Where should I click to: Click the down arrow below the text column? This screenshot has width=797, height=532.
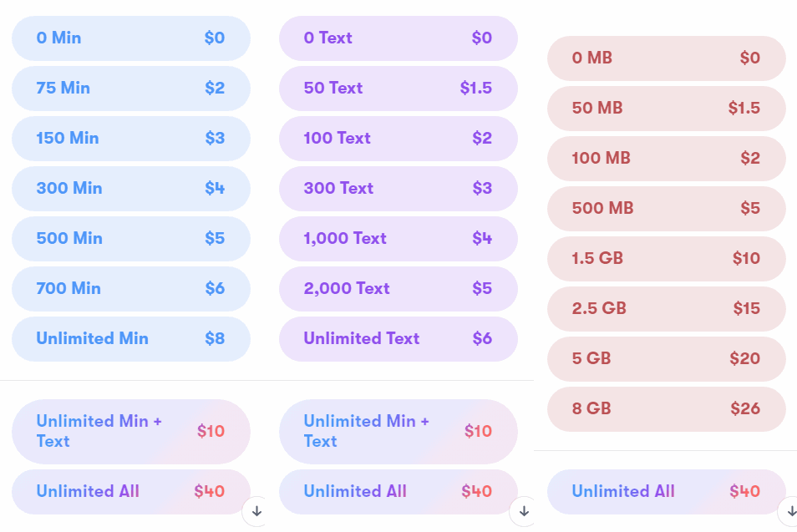[524, 511]
